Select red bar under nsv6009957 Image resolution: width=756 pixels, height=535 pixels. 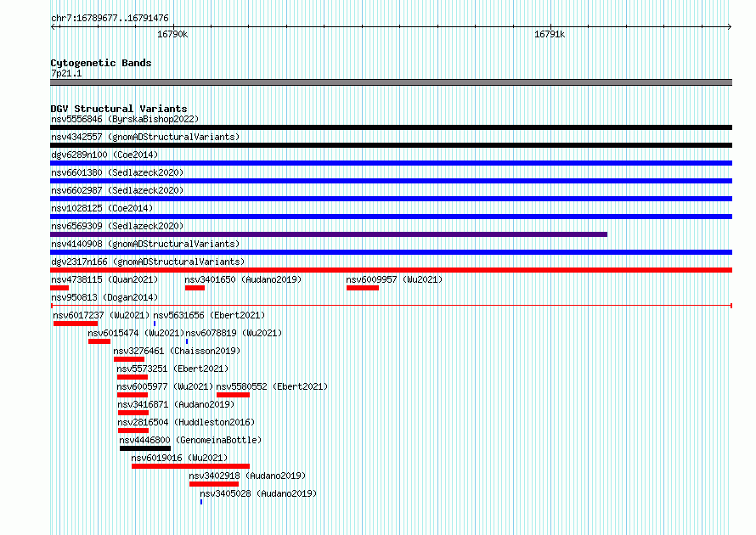[x=363, y=288]
